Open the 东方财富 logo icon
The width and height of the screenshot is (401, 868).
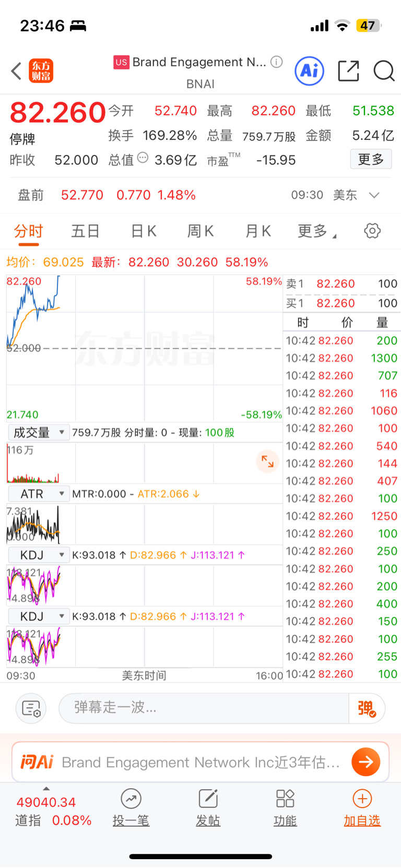pos(41,71)
